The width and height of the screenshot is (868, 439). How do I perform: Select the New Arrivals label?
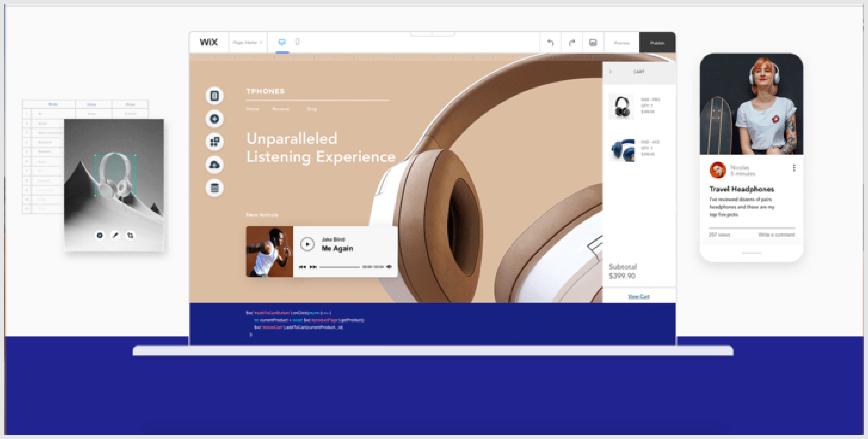click(x=262, y=215)
